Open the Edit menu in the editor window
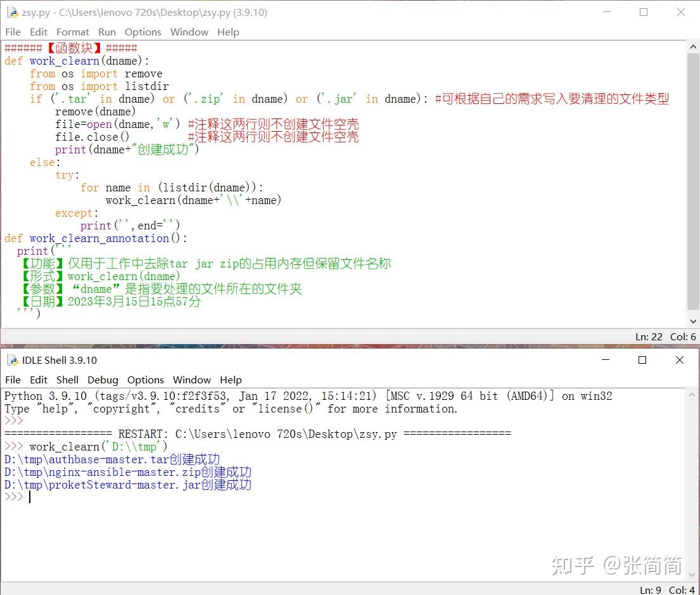This screenshot has width=700, height=595. click(x=39, y=32)
